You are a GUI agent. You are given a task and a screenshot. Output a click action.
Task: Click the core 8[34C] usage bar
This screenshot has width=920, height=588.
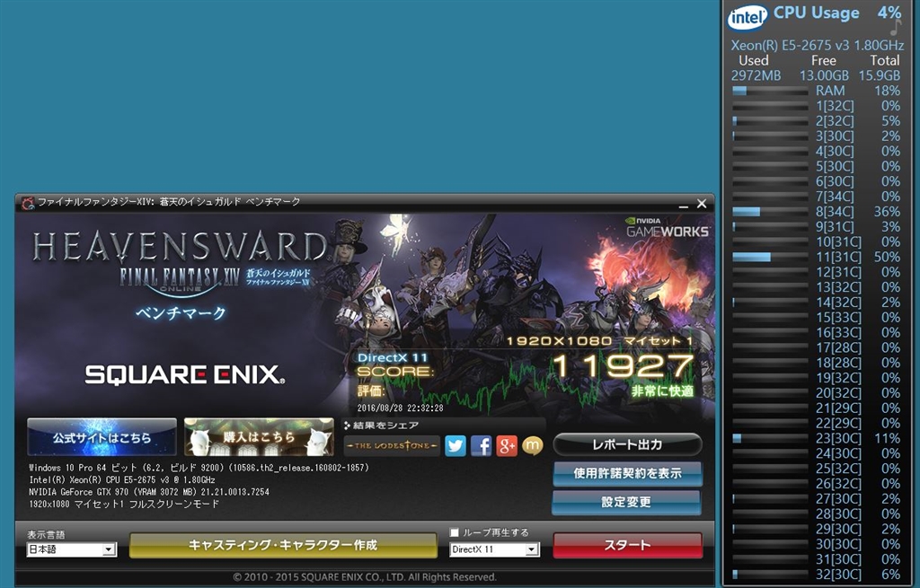pyautogui.click(x=770, y=212)
